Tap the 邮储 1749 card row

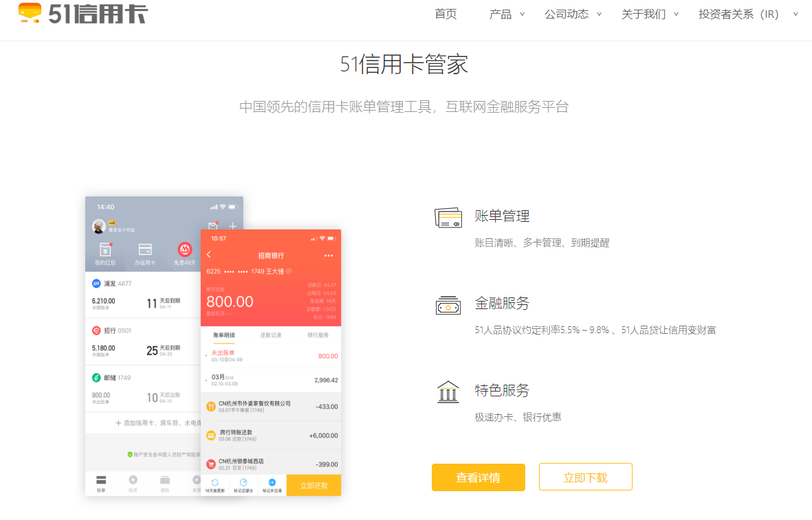(x=143, y=389)
